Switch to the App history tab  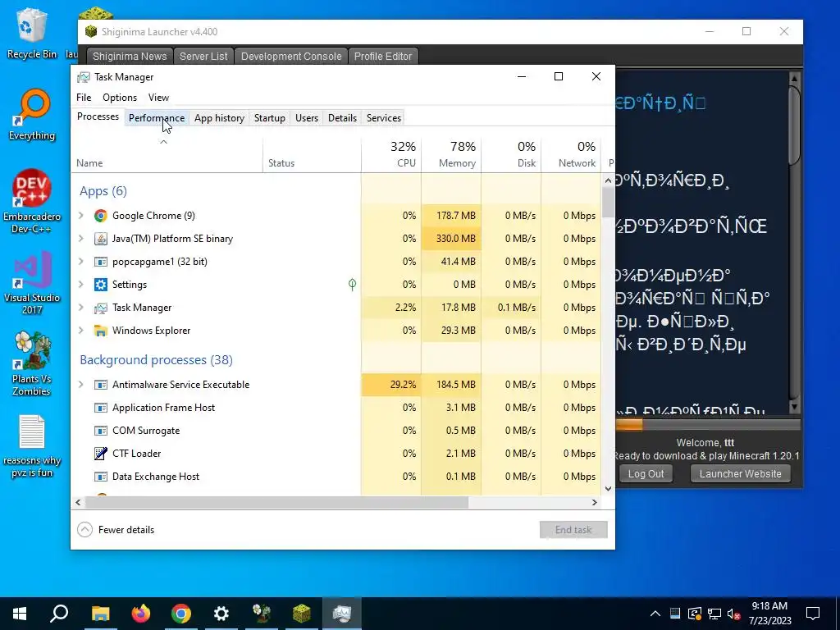(219, 118)
